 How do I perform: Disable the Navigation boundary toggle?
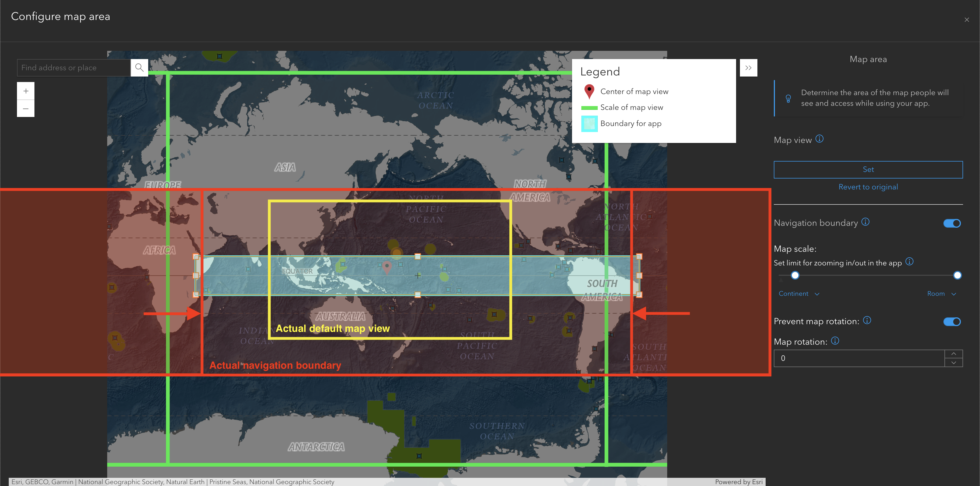[952, 223]
